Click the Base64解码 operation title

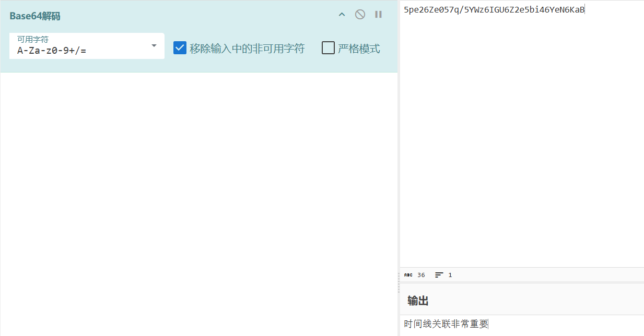coord(34,16)
